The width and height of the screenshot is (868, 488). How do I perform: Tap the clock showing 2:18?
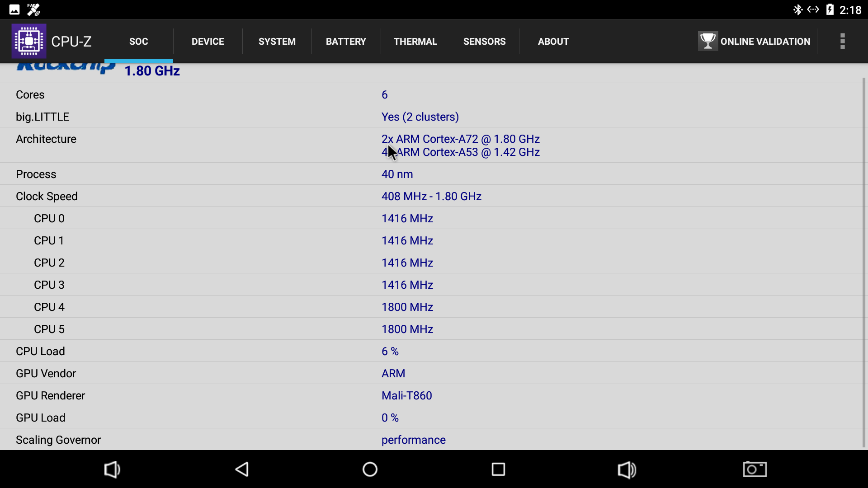point(850,10)
